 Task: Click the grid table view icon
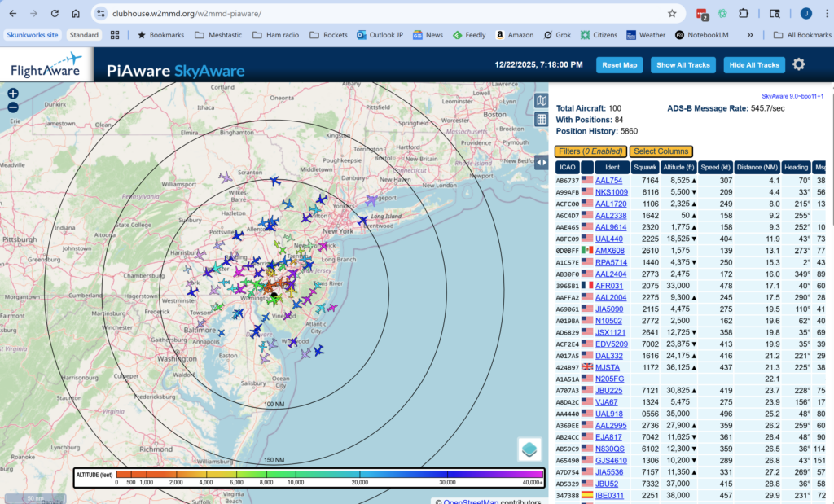[541, 120]
